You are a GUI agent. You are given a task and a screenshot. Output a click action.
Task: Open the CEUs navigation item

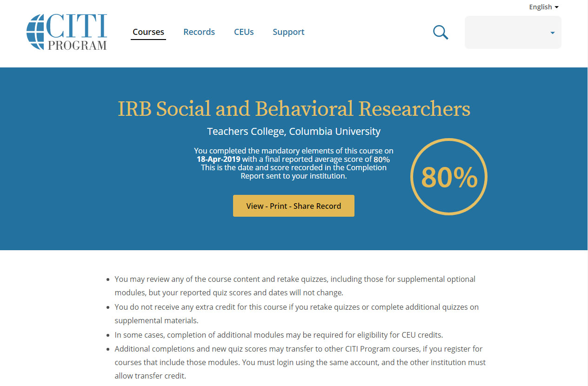[x=244, y=32]
